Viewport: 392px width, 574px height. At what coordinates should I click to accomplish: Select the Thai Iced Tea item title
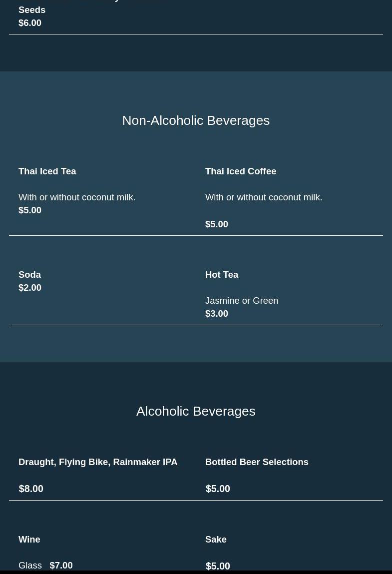click(47, 171)
